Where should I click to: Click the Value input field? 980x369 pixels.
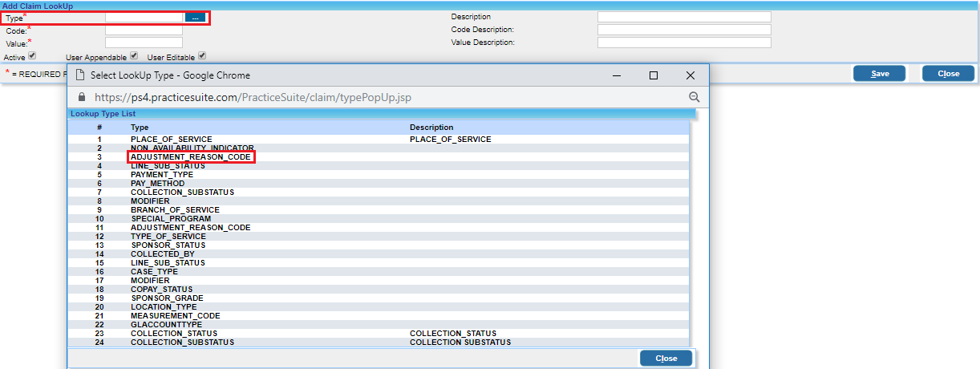coord(144,43)
